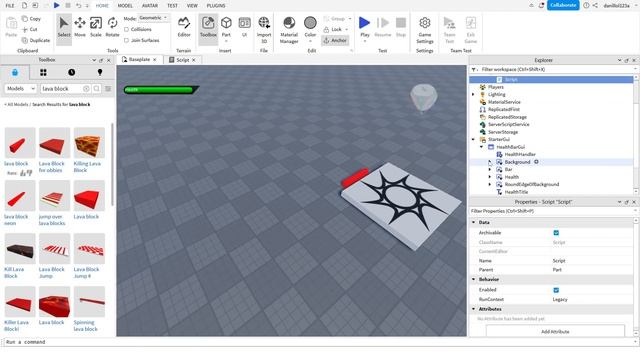
Task: Open the Mode Geometric dropdown
Action: click(x=153, y=18)
